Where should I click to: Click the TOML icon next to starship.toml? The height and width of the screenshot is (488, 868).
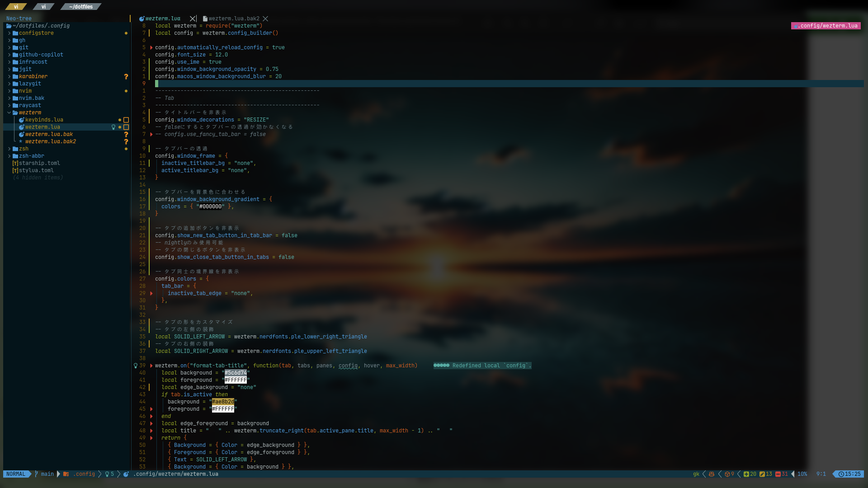tap(15, 163)
